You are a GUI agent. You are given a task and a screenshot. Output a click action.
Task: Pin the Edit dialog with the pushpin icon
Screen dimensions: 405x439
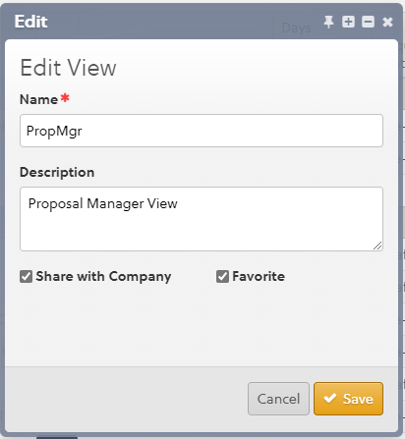tap(329, 22)
